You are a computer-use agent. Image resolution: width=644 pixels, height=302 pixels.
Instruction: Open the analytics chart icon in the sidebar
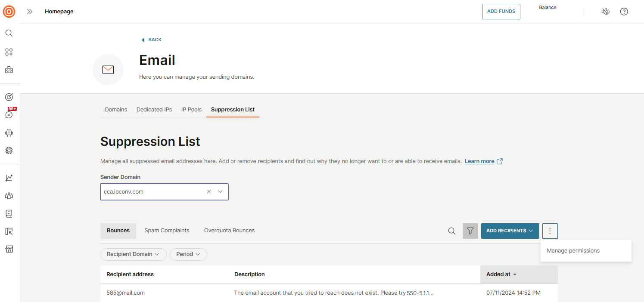(x=9, y=178)
